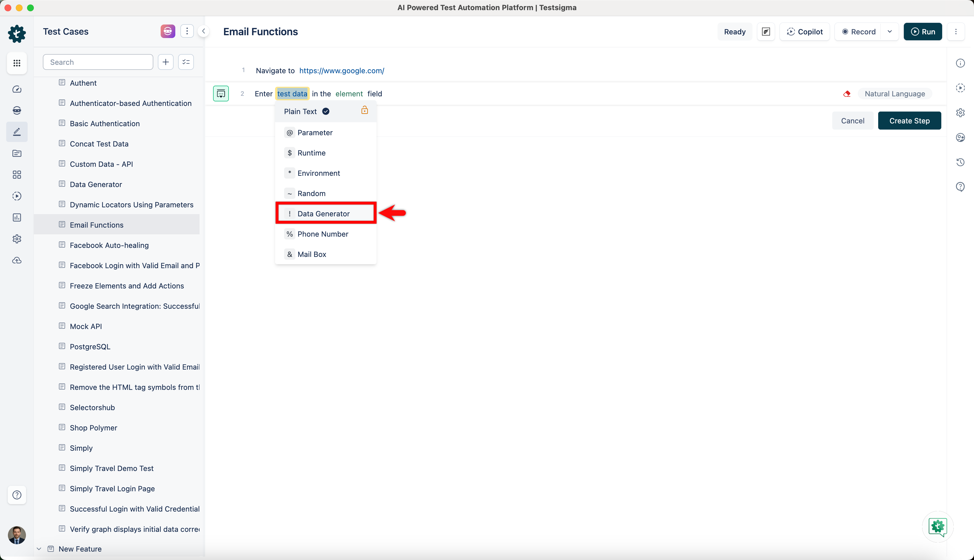The height and width of the screenshot is (560, 974).
Task: Click the cloud upload icon in sidebar
Action: coord(17,260)
